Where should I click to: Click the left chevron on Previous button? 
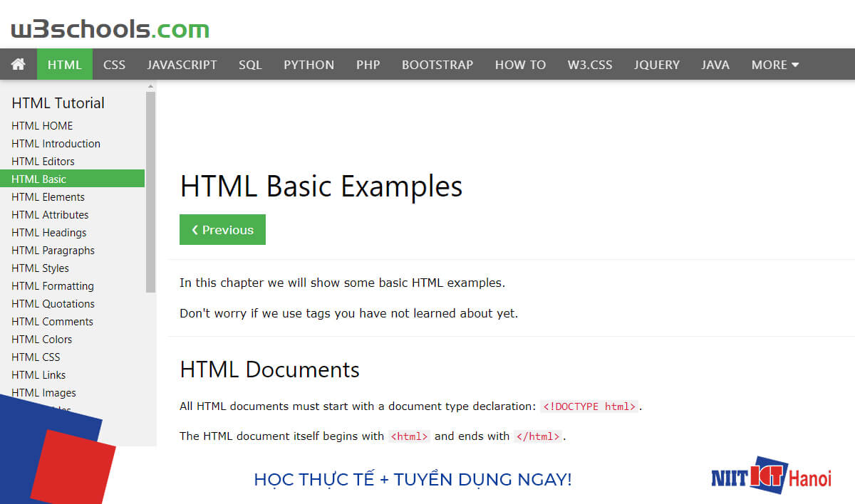click(195, 229)
